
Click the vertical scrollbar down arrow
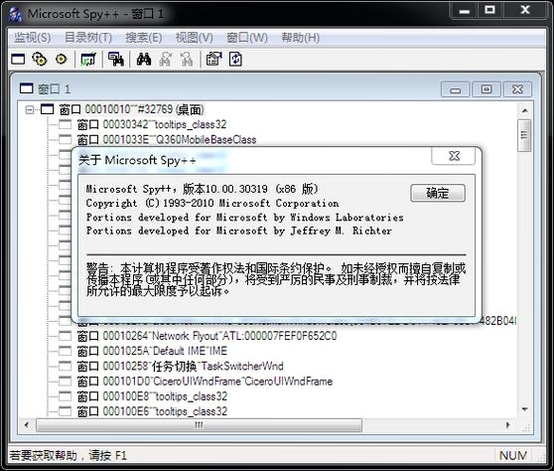(525, 410)
